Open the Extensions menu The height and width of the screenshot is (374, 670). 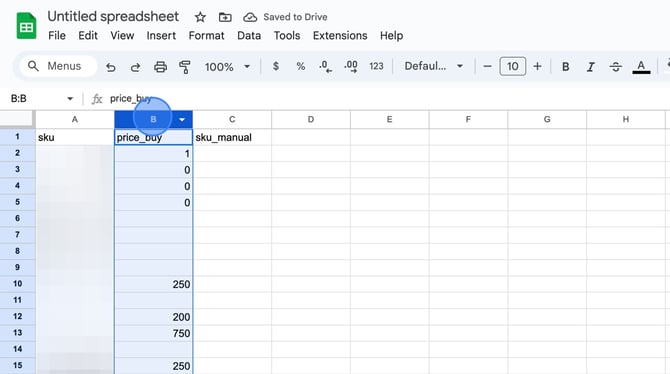(340, 35)
